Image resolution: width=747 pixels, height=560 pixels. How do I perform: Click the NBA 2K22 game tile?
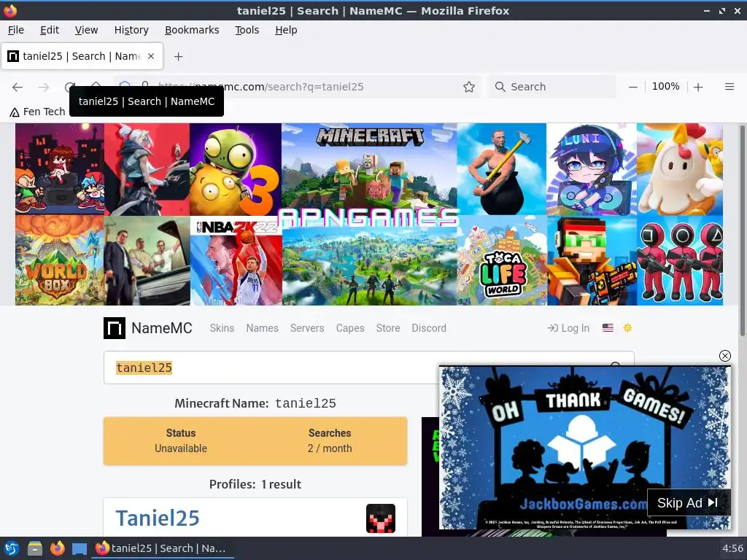click(x=236, y=261)
